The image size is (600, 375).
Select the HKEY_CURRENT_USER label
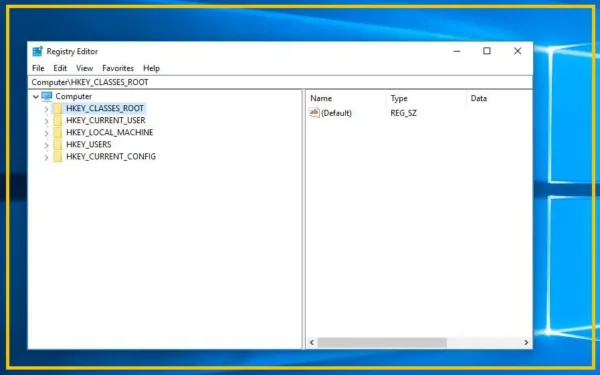pos(106,121)
